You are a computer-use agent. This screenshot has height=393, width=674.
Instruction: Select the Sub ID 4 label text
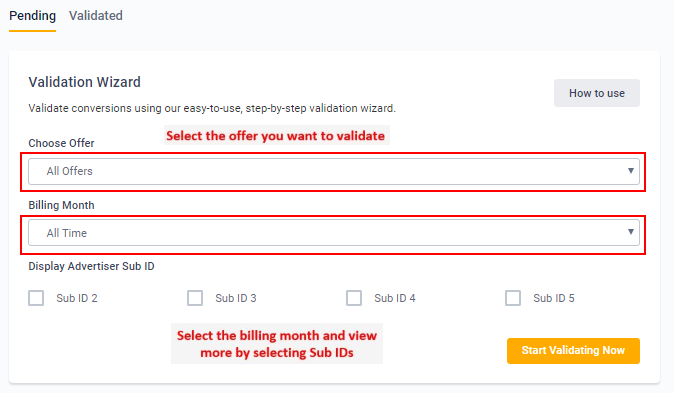[x=395, y=298]
